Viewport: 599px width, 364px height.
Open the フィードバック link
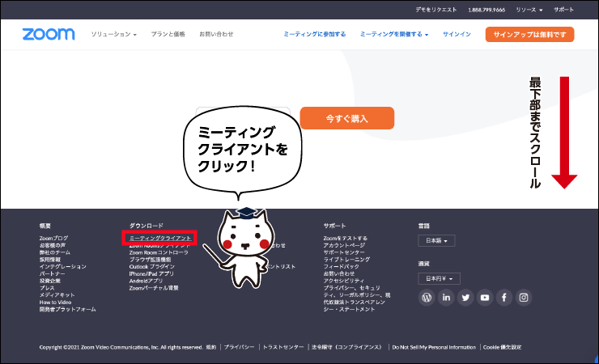[x=341, y=267]
